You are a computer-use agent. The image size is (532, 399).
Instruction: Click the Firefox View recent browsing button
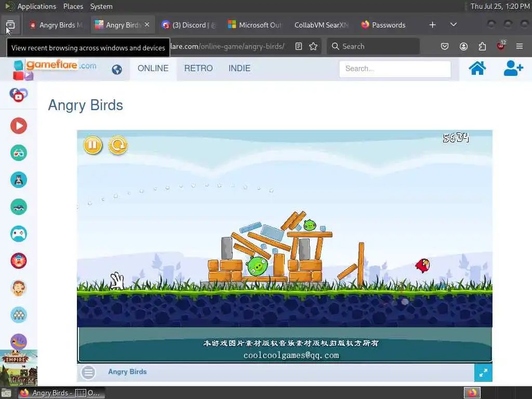(10, 25)
